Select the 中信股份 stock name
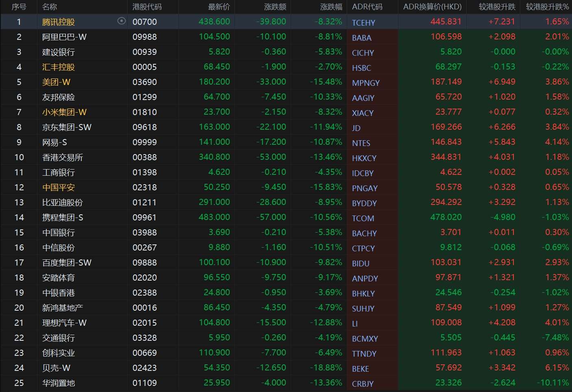 point(59,248)
